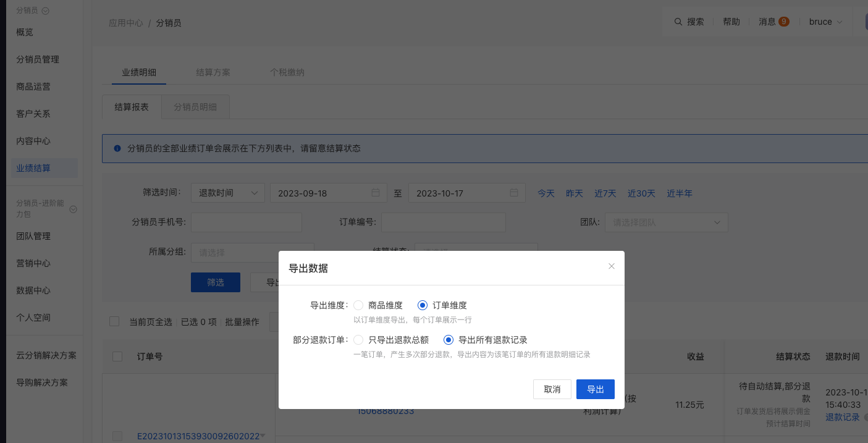This screenshot has height=443, width=868.
Task: Switch to the 个税缴纳 tab
Action: tap(287, 72)
